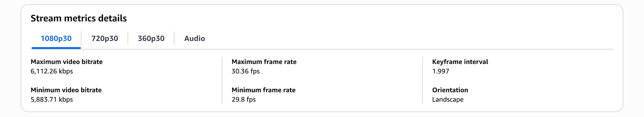Select the 5,883.71 kbps value
This screenshot has width=644, height=117.
(x=52, y=100)
